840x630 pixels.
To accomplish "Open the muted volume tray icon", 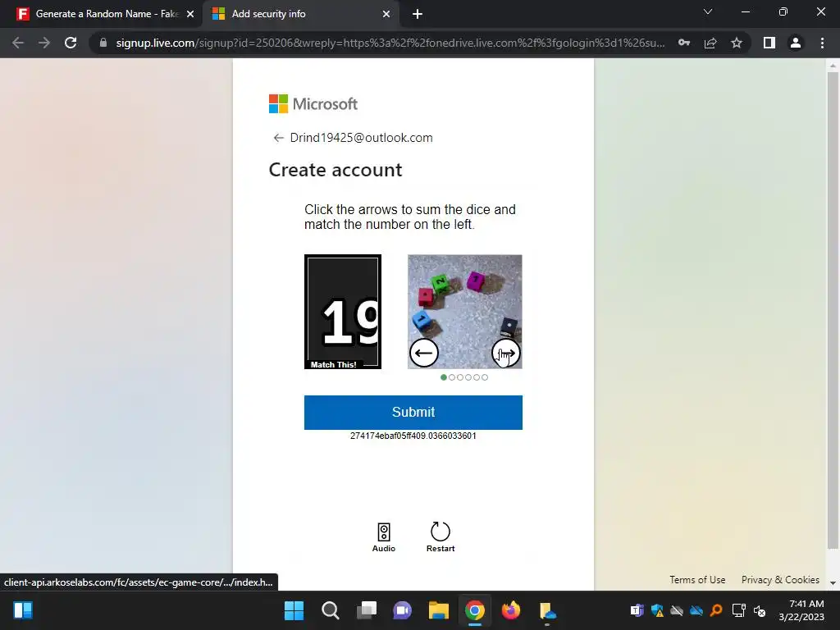I will [759, 610].
